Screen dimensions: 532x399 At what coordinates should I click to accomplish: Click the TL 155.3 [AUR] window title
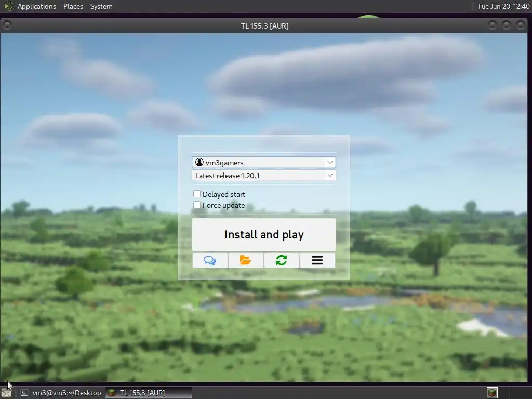click(x=264, y=26)
